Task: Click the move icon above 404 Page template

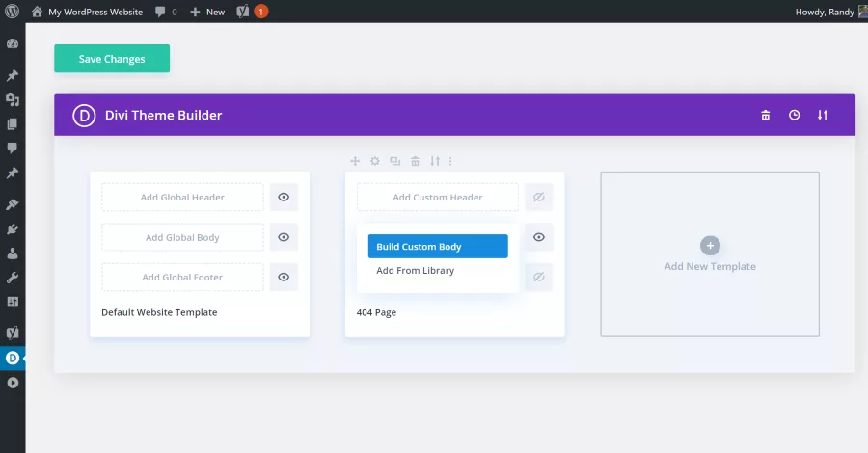Action: pos(355,161)
